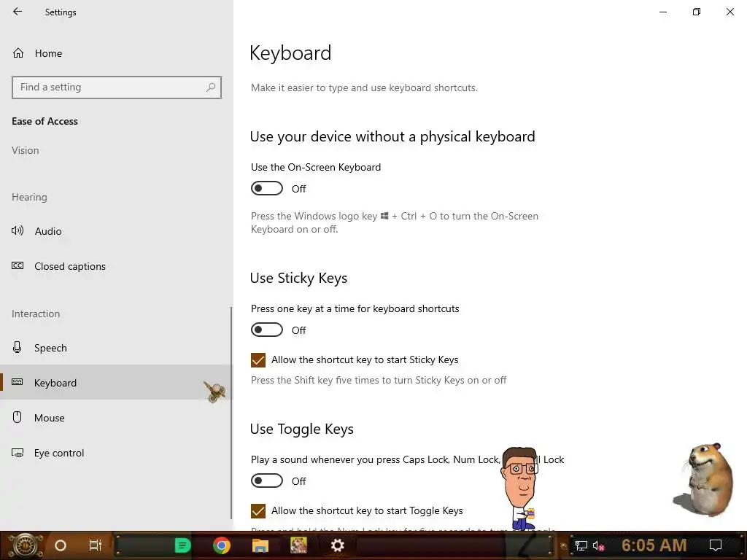Viewport: 747px width, 560px height.
Task: Open the Action Center notification icon
Action: 716,545
